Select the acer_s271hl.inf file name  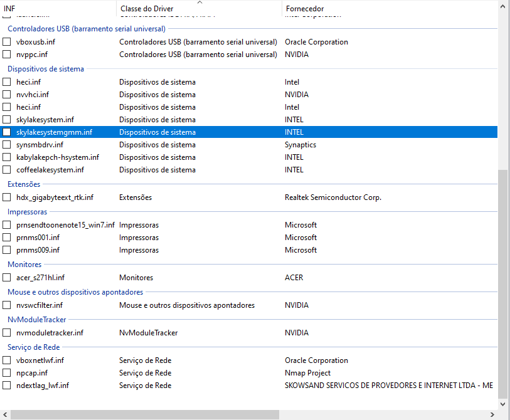[x=40, y=278]
